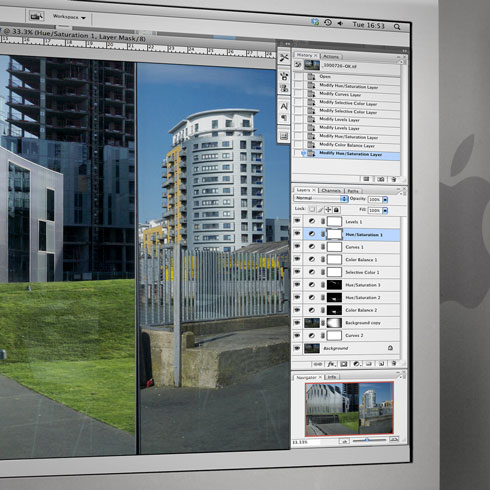Click Navigator zoom in mountains icon

(x=394, y=439)
